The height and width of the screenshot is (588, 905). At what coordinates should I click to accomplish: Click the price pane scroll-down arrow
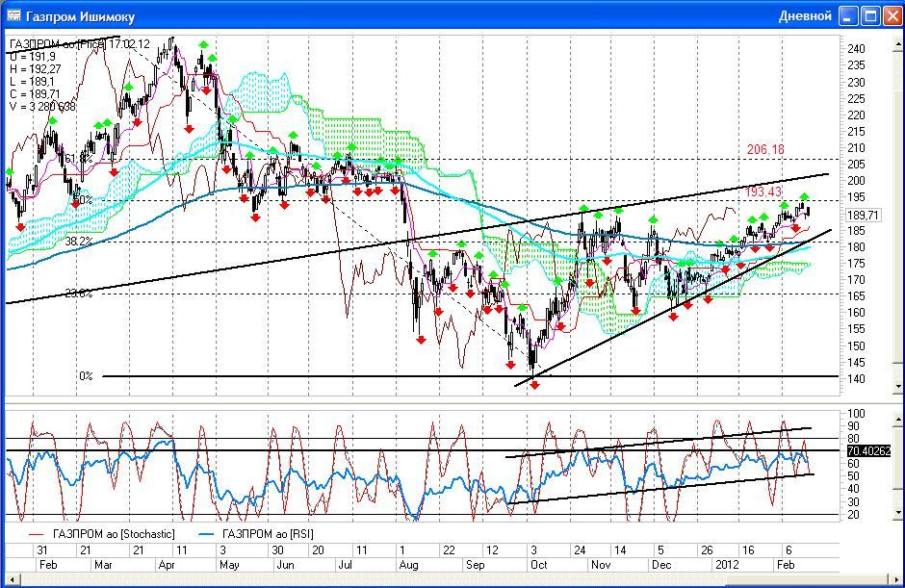coord(898,386)
